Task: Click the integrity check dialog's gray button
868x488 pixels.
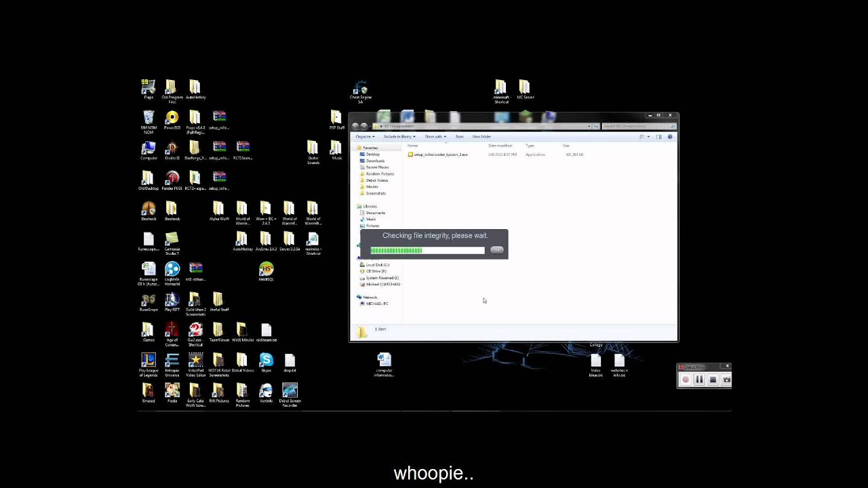Action: [496, 250]
